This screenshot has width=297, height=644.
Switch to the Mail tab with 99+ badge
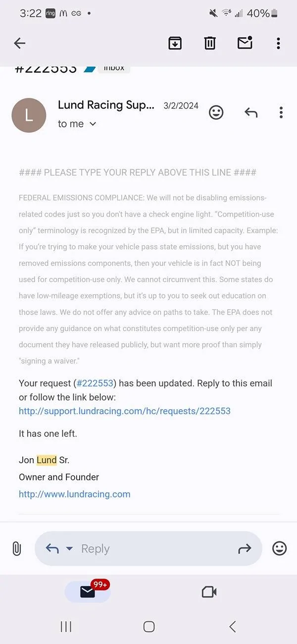88,591
